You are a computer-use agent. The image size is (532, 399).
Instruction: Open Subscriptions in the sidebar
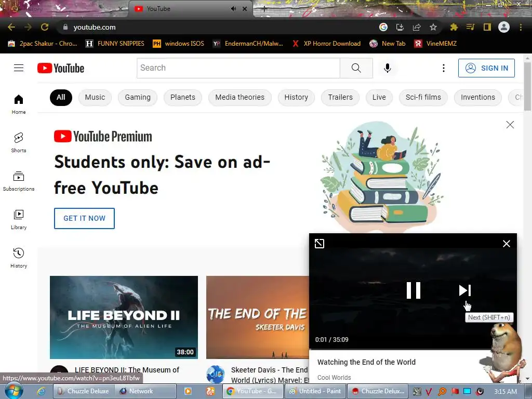click(x=19, y=181)
